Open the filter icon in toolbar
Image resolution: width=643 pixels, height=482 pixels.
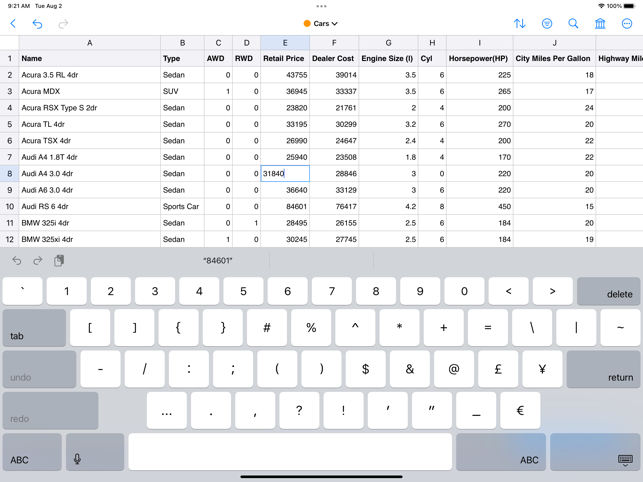pyautogui.click(x=547, y=23)
